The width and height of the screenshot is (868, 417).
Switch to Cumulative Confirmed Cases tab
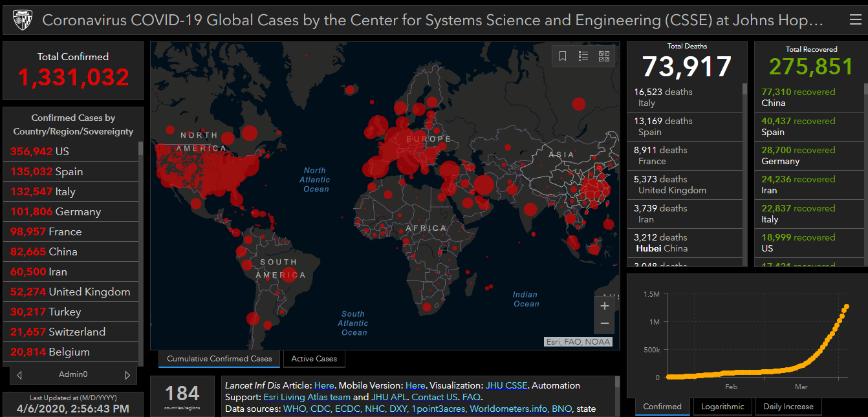pyautogui.click(x=219, y=359)
